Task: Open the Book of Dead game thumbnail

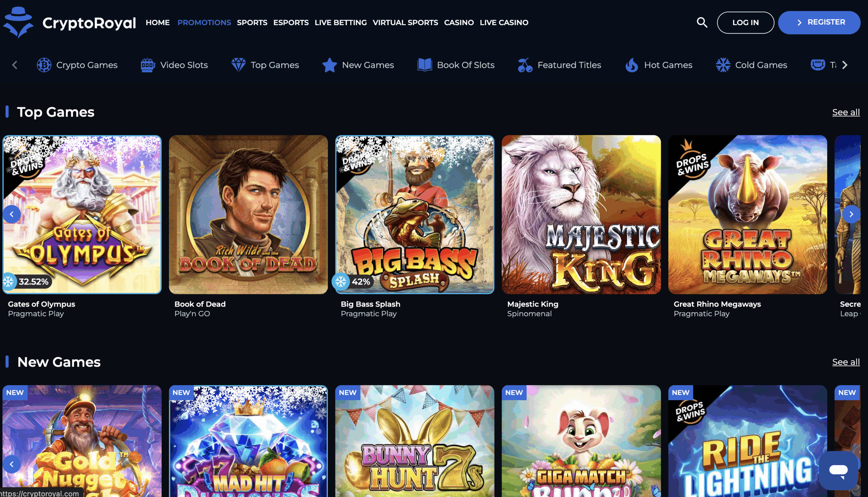Action: click(x=248, y=214)
